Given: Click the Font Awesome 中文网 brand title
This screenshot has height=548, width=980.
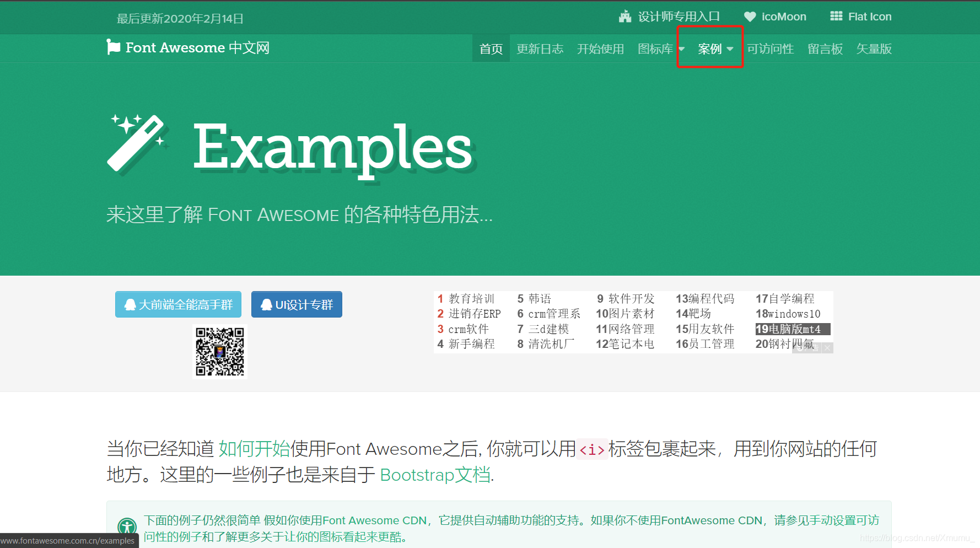Looking at the screenshot, I should (197, 48).
